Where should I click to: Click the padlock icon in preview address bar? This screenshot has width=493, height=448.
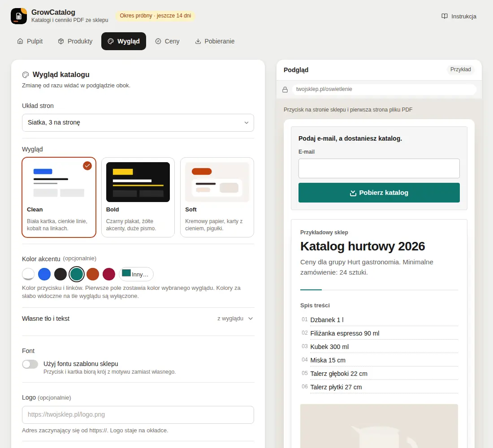click(285, 90)
